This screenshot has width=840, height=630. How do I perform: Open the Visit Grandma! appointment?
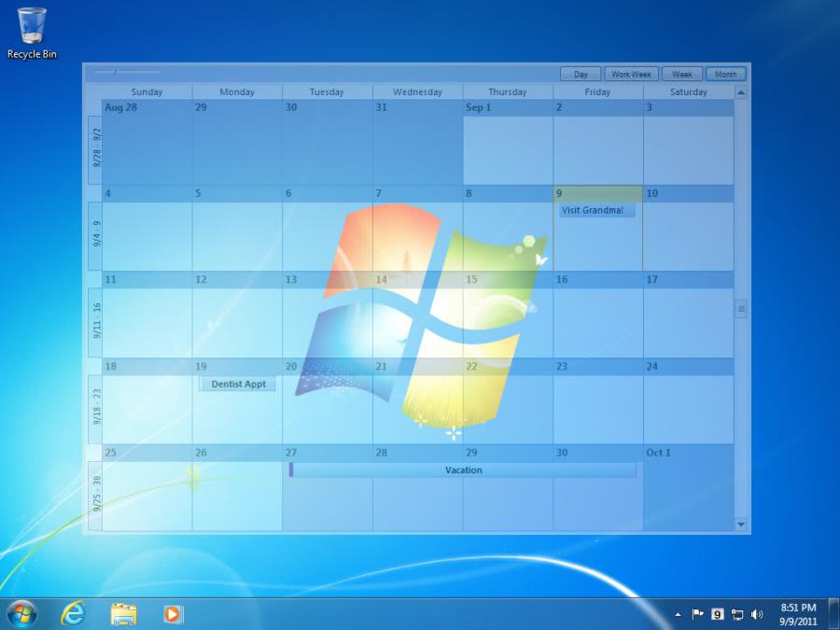click(x=596, y=210)
